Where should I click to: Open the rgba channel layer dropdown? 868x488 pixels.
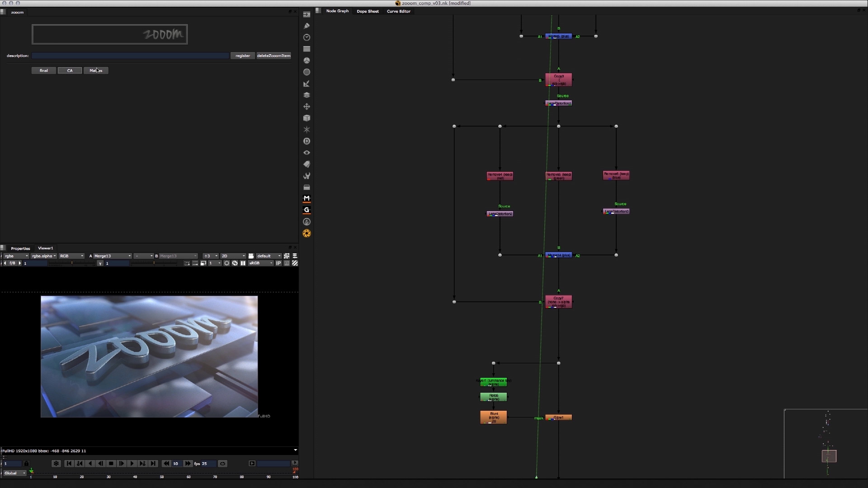(16, 256)
